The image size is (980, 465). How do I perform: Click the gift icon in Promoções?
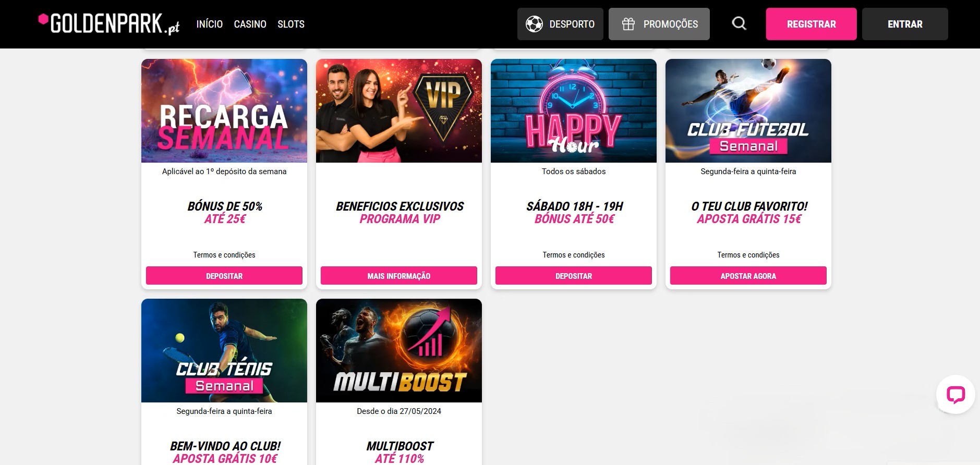point(628,24)
